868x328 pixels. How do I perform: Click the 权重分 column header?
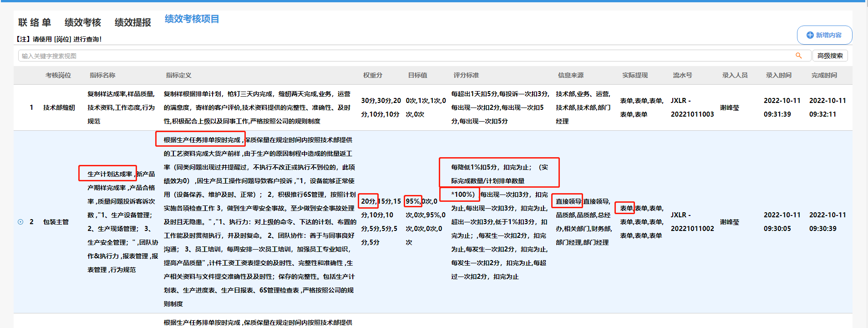click(373, 75)
